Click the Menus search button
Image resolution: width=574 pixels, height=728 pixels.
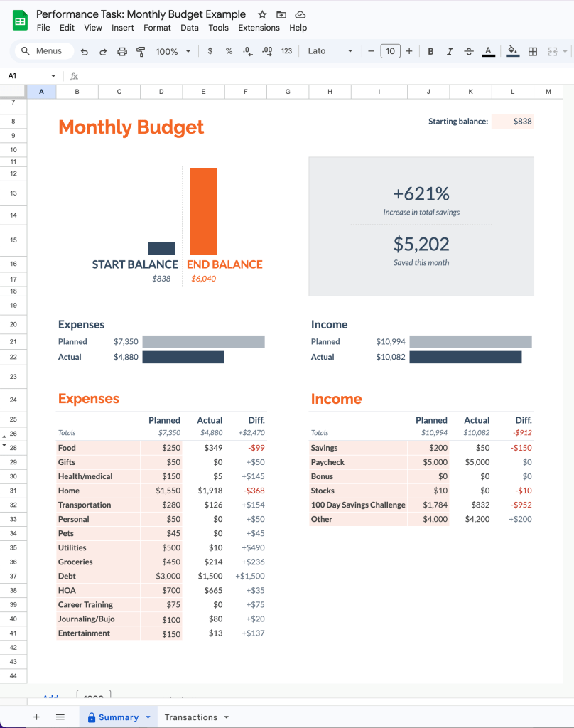(42, 51)
